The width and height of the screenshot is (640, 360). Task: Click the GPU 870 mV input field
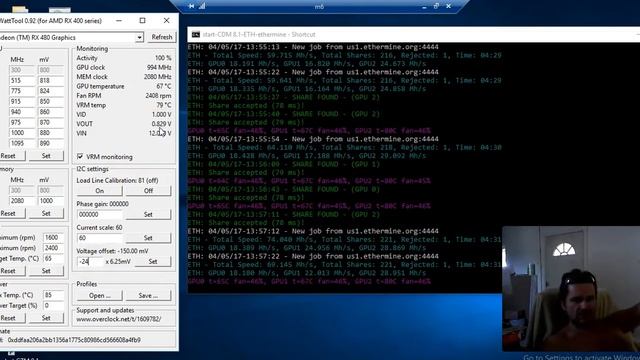[x=51, y=122]
